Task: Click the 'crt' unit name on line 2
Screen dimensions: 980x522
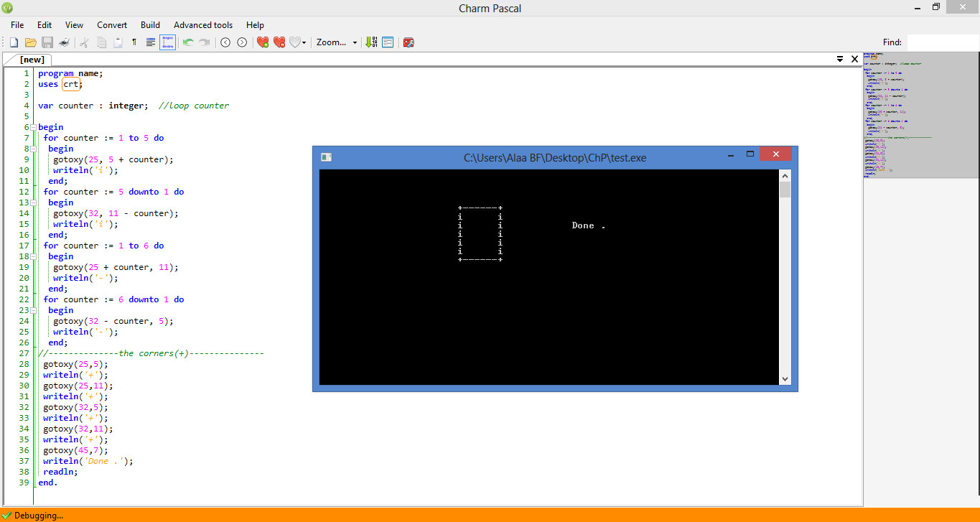Action: [x=70, y=84]
